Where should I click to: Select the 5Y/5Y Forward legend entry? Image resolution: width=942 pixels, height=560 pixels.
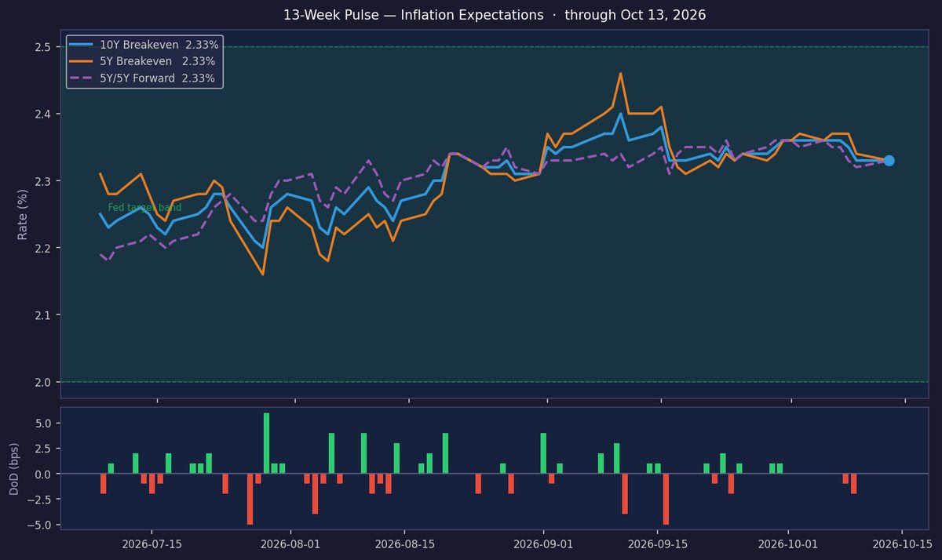143,78
